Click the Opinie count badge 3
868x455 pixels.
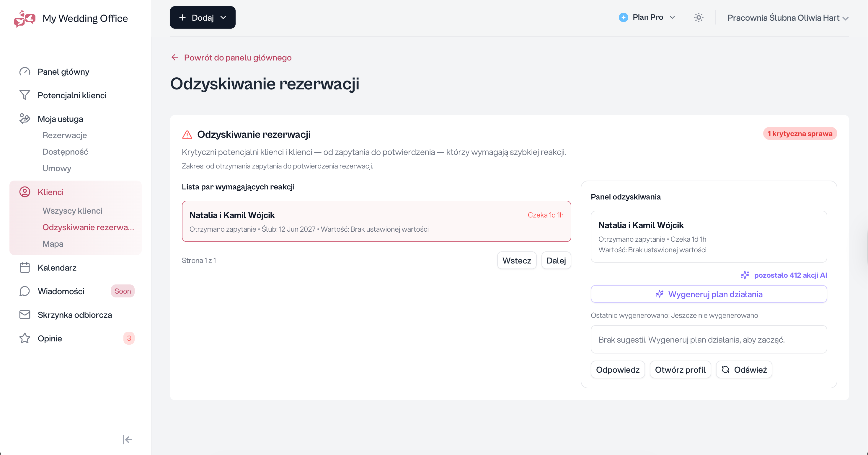coord(129,338)
